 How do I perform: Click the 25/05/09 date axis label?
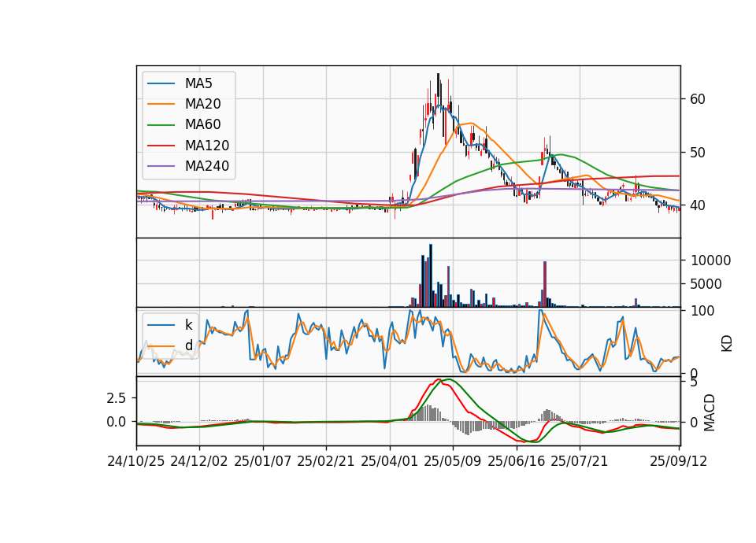[x=453, y=461]
